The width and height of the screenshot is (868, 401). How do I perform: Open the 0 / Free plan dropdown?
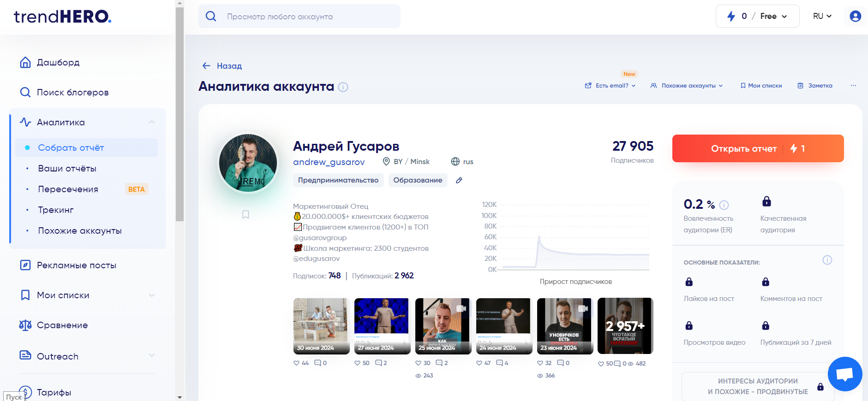[x=757, y=16]
